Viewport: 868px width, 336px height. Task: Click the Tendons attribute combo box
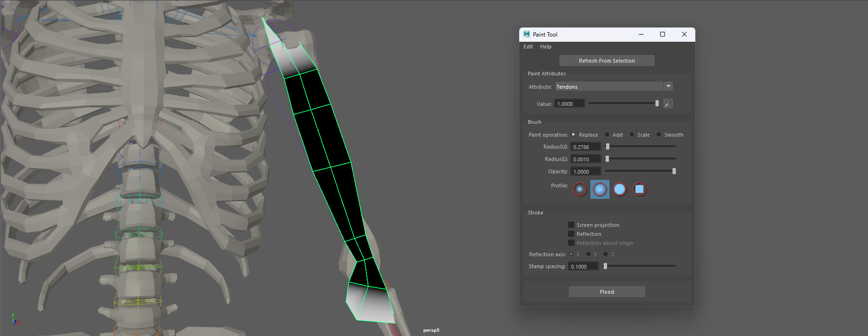point(609,86)
